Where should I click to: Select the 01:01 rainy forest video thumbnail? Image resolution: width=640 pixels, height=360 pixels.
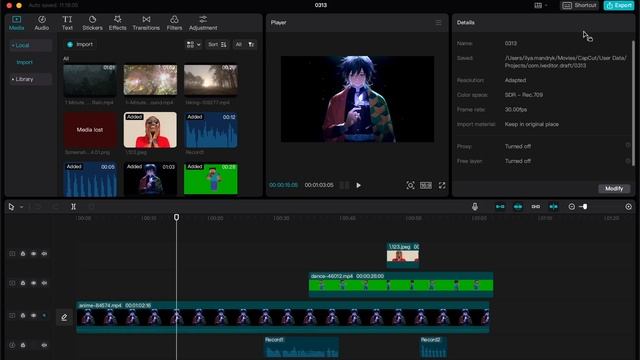(90, 80)
